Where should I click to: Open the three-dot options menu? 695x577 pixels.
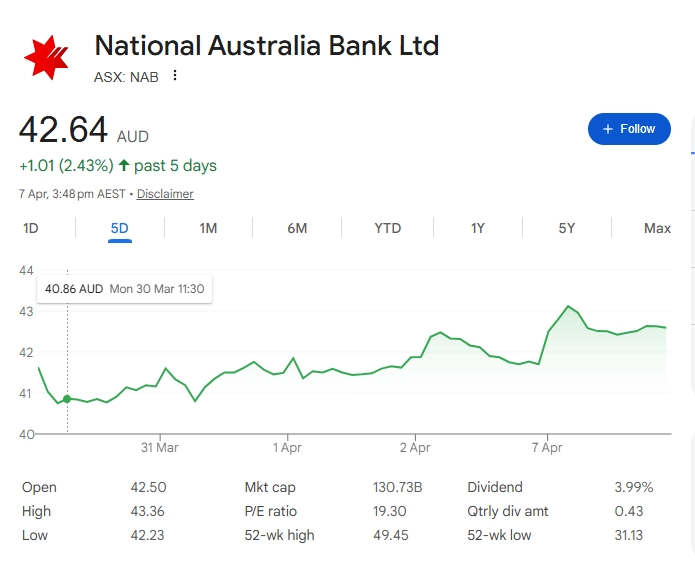pyautogui.click(x=175, y=76)
